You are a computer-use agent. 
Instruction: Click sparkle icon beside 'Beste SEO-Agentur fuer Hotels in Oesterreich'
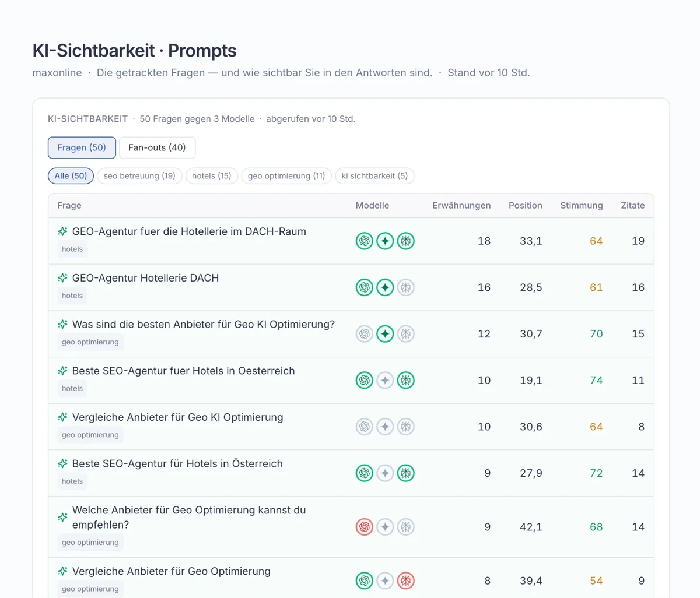62,371
